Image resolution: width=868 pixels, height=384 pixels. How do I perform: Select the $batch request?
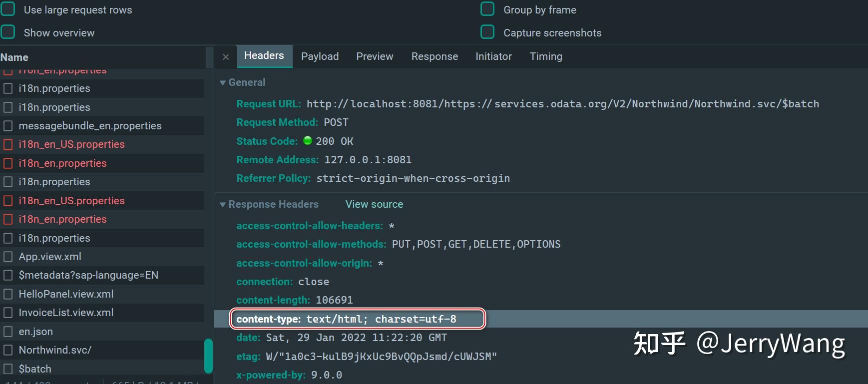(102, 369)
